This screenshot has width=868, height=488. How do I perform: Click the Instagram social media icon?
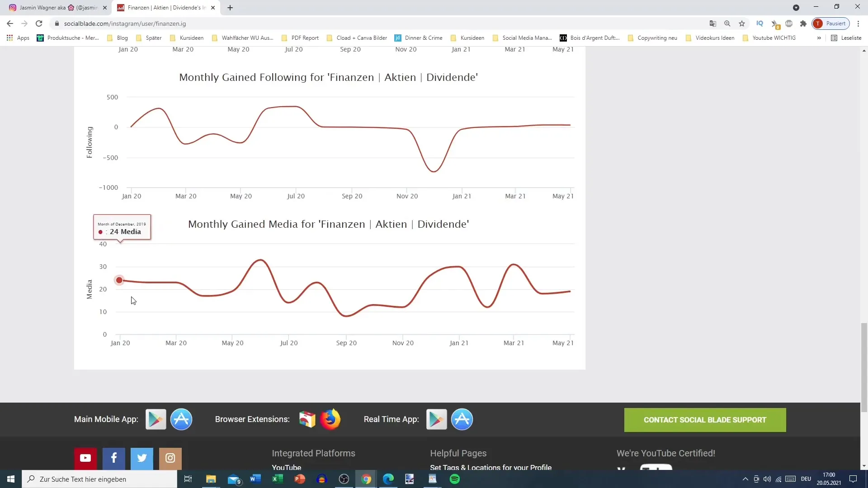[x=170, y=458]
